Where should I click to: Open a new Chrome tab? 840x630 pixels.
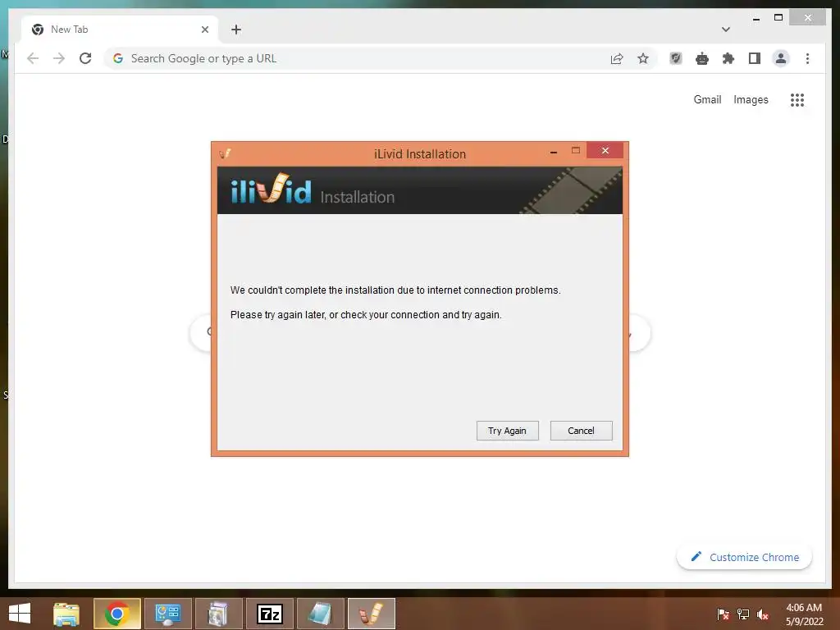point(235,30)
